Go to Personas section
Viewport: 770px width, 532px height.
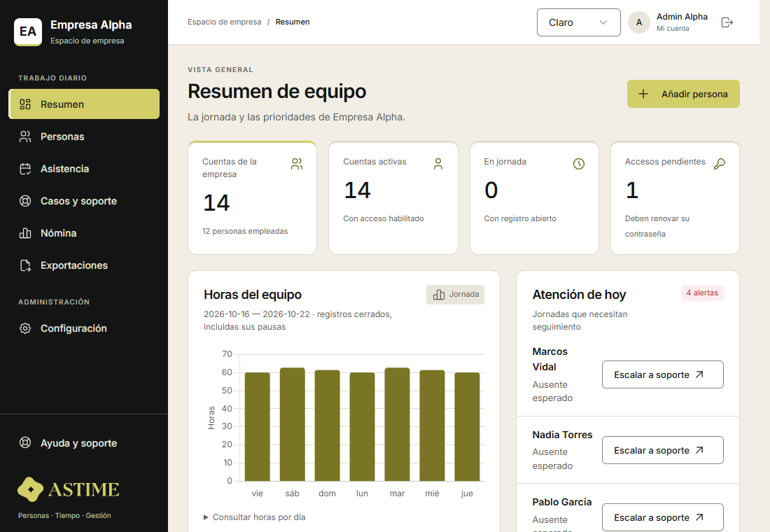click(84, 136)
